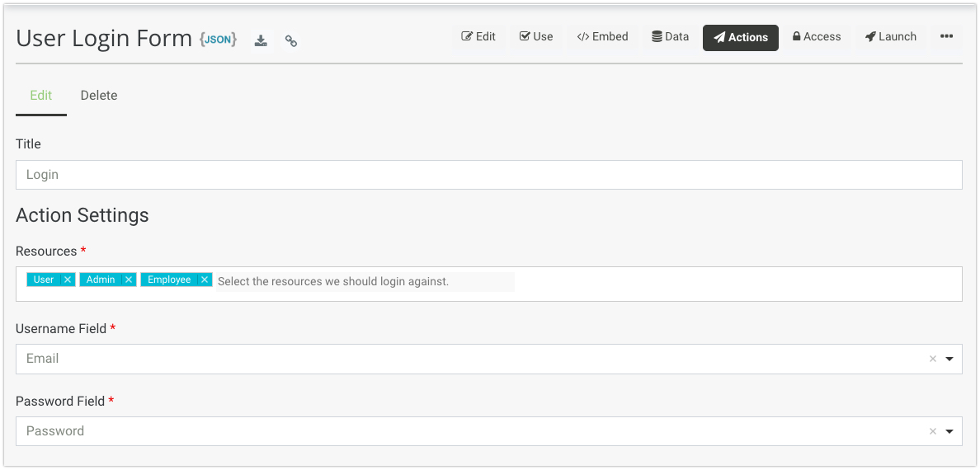Clear the Password Field selection

(x=933, y=431)
